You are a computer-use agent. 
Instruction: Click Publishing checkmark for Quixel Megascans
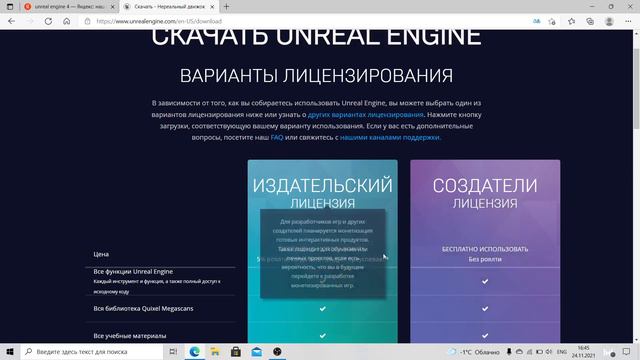click(322, 309)
